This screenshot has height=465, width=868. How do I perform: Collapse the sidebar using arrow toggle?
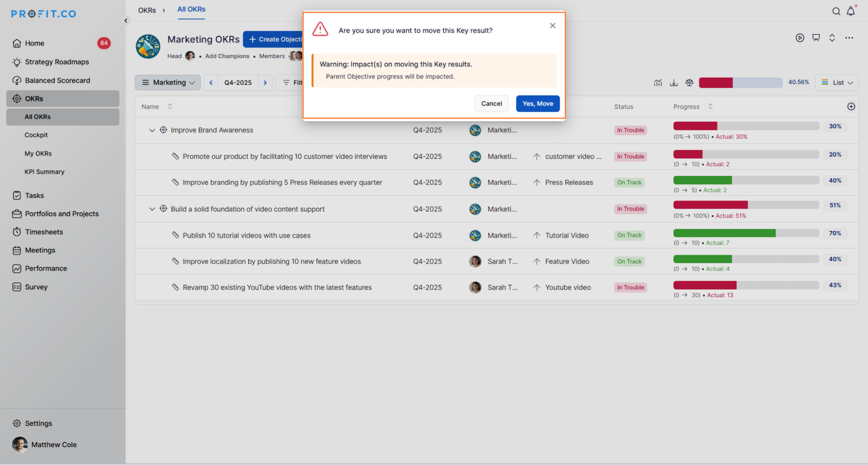(x=126, y=20)
